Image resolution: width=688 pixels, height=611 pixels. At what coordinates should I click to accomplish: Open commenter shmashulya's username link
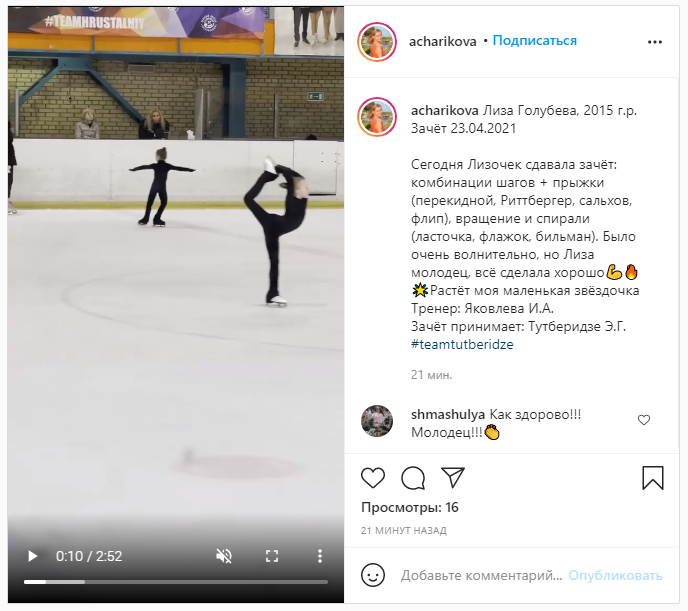pyautogui.click(x=448, y=414)
